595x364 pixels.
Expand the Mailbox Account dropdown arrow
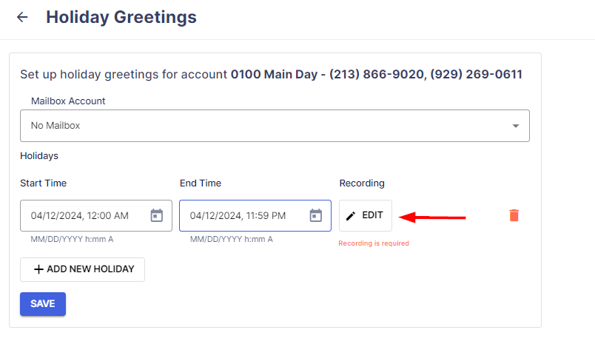[515, 126]
